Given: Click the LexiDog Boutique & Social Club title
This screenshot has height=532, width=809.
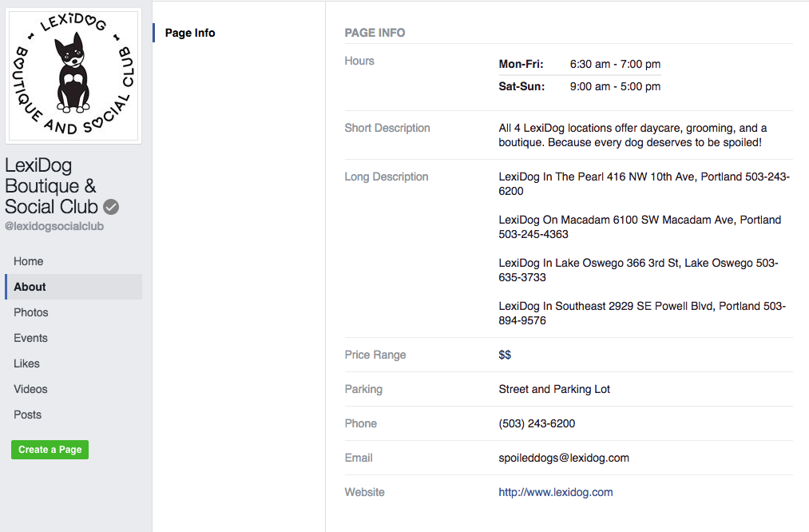Looking at the screenshot, I should click(x=51, y=186).
